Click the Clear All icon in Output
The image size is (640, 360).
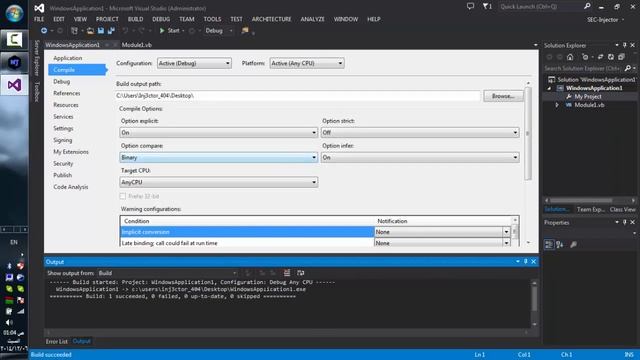287,273
